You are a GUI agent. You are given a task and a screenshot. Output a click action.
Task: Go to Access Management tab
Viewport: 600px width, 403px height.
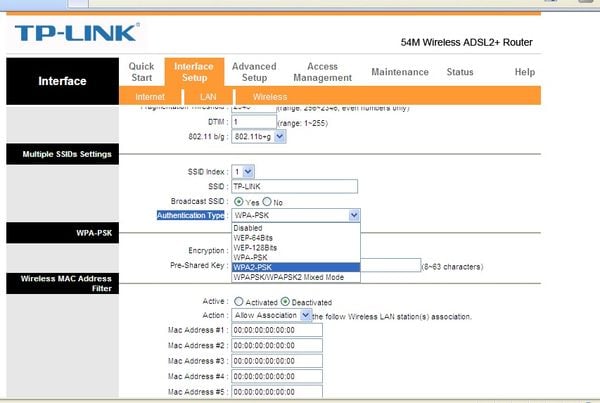(322, 72)
